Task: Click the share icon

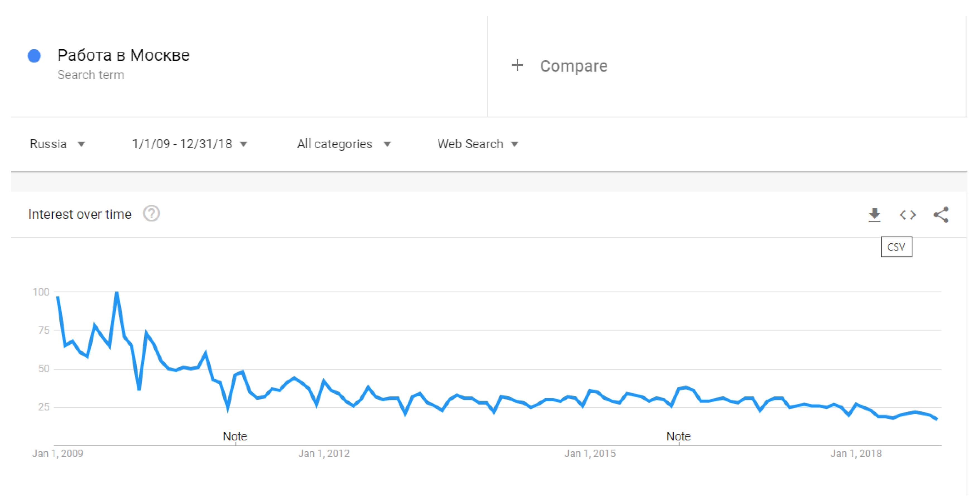Action: coord(941,215)
